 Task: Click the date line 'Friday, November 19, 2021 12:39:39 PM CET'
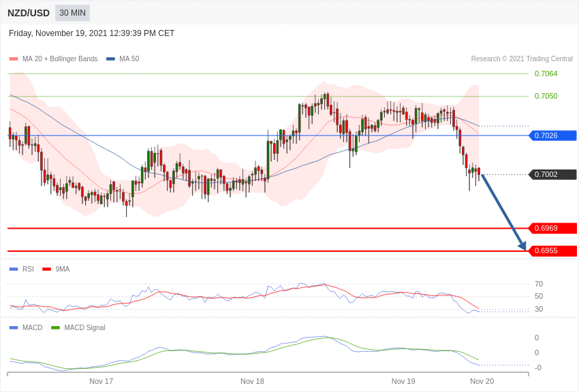click(91, 33)
